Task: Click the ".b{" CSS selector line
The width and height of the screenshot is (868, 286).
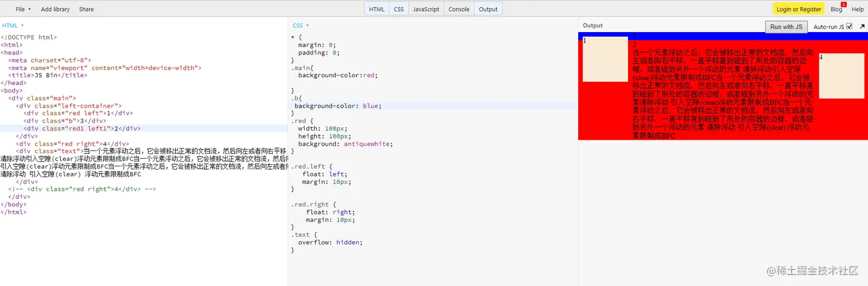Action: point(296,98)
